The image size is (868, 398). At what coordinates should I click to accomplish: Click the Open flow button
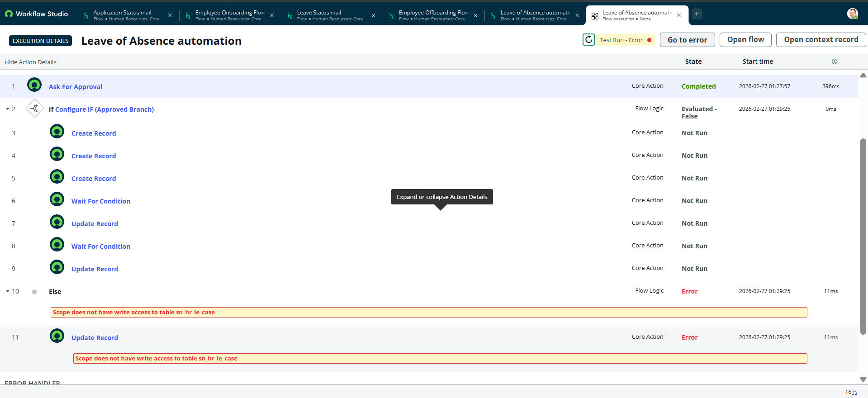click(x=746, y=40)
